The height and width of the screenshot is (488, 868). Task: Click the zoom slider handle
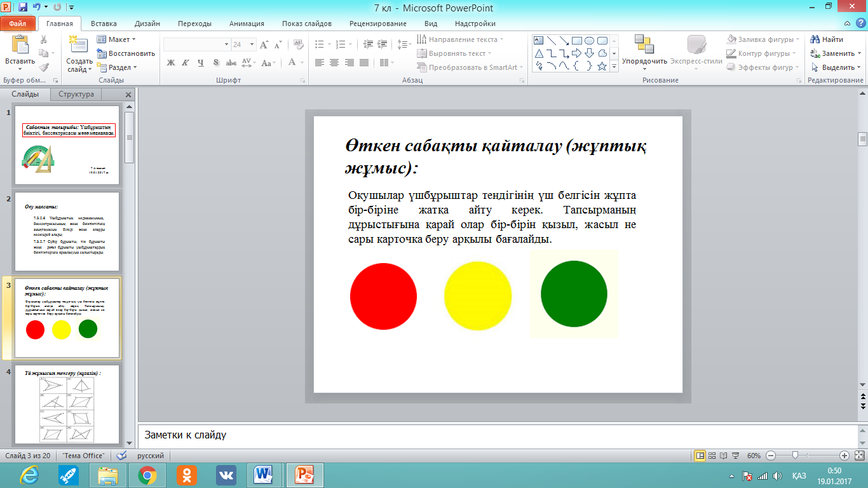794,456
